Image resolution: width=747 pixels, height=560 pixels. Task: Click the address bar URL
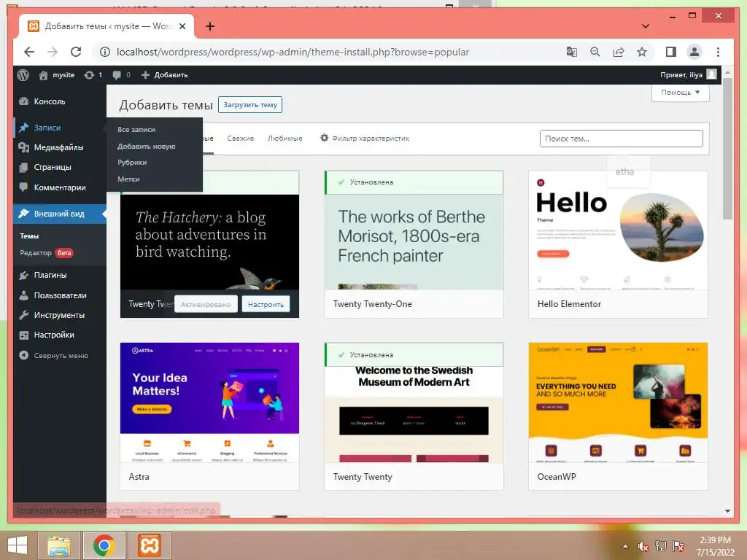293,52
